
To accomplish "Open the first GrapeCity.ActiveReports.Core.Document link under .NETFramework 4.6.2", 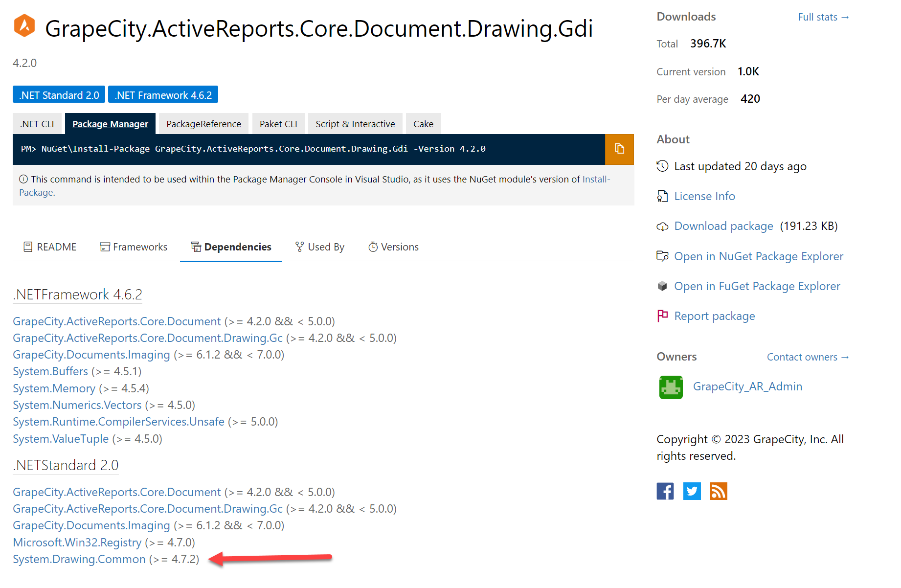I will pos(117,321).
